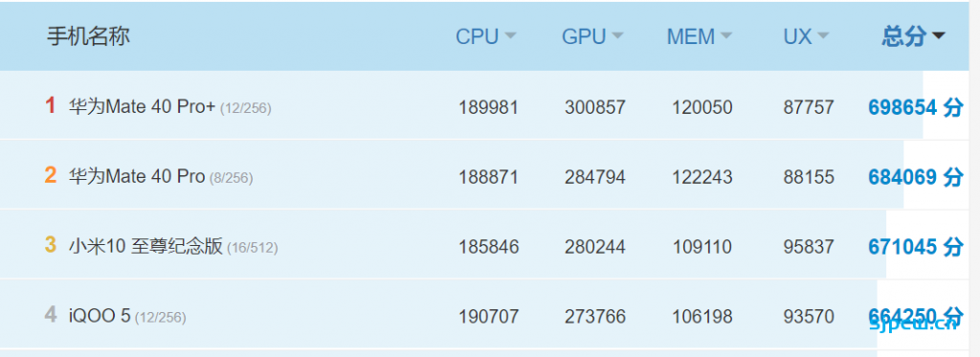Open 华为Mate 40 Pro+ phone entry

pyautogui.click(x=142, y=107)
